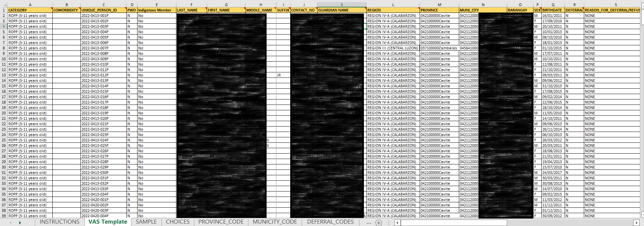
Task: Click the COMORBIDITY header cell
Action: point(67,10)
